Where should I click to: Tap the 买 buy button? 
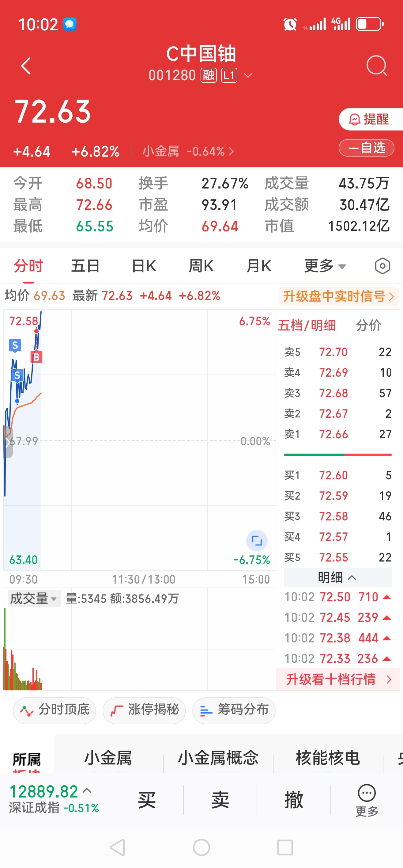(x=147, y=800)
